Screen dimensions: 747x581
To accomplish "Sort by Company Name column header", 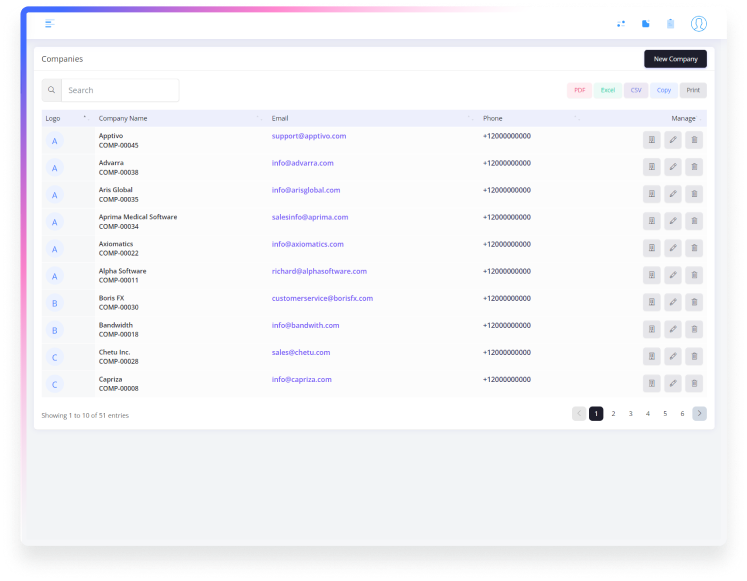I will [x=181, y=118].
